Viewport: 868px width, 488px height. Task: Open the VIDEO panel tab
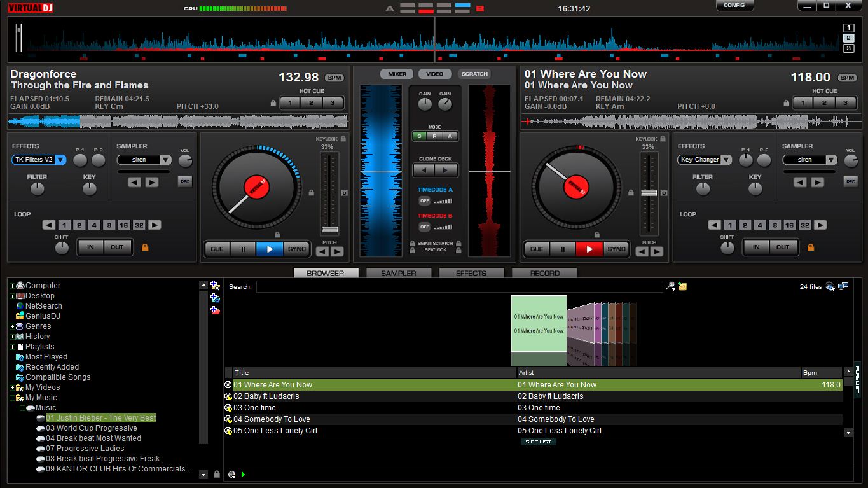point(435,74)
